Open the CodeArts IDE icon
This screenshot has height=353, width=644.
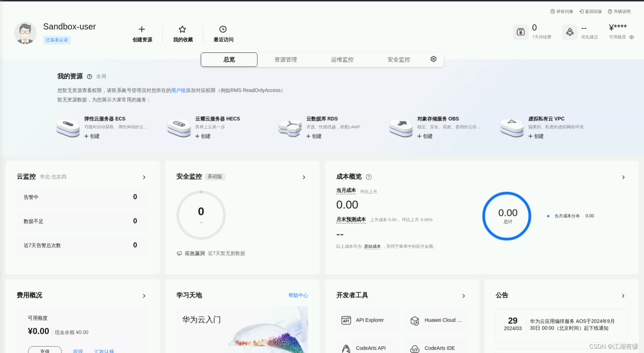(415, 348)
